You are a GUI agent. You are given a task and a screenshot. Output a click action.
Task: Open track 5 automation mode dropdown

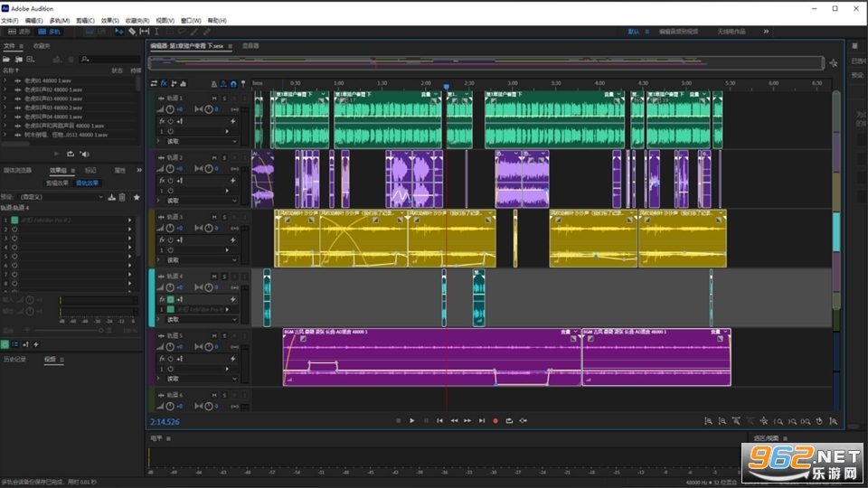[202, 379]
